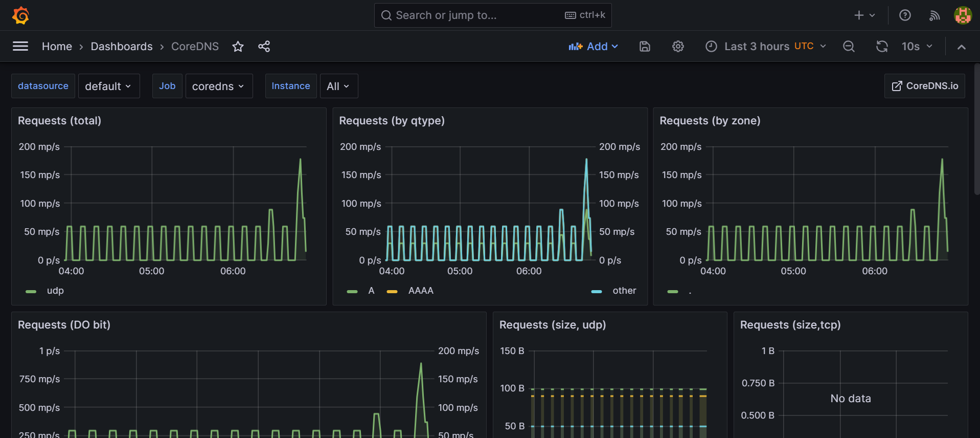The height and width of the screenshot is (438, 980).
Task: Click the page vertical scrollbar
Action: [977, 128]
